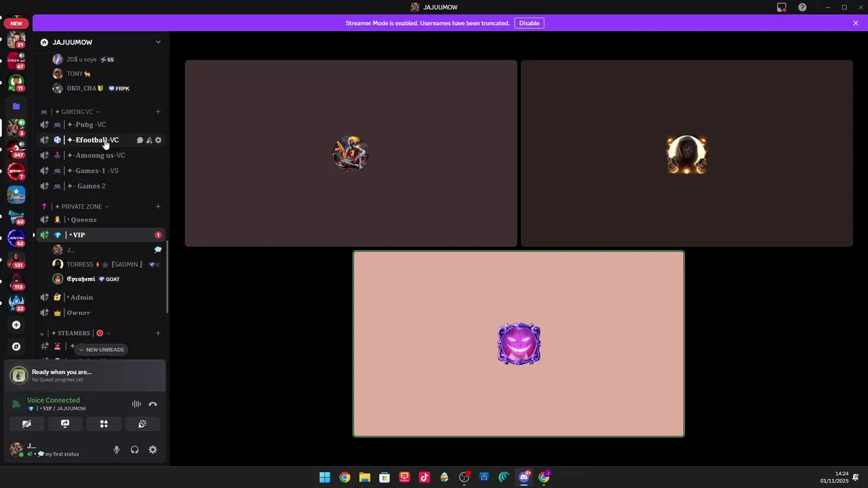Create channel in PRIVATE ZONE category

(158, 207)
